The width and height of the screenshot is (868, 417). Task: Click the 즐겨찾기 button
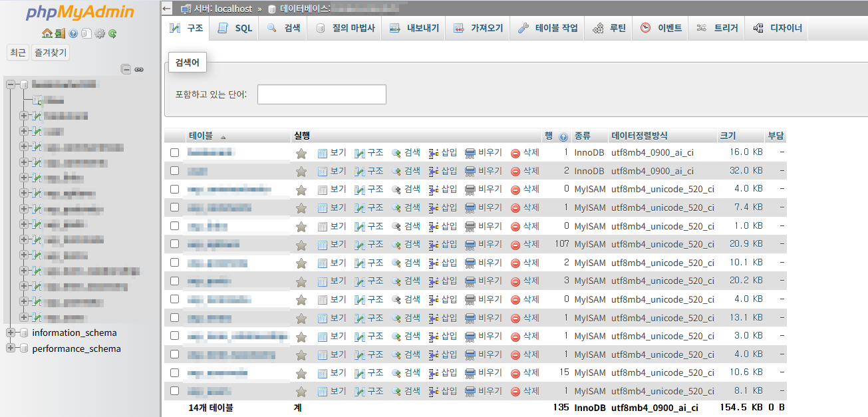[51, 53]
